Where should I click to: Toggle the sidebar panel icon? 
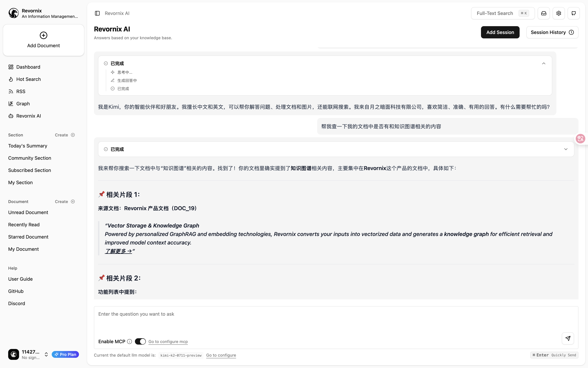tap(97, 13)
